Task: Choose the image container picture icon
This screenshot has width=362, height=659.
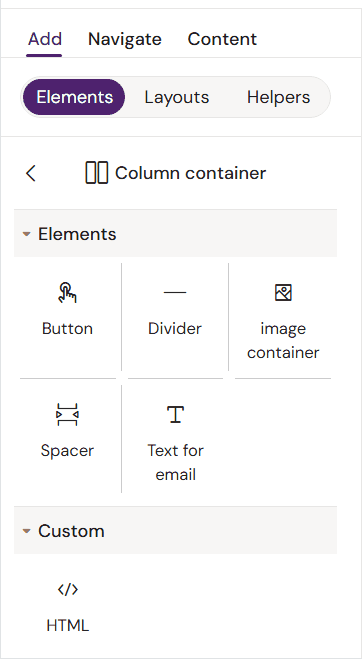Action: [283, 293]
